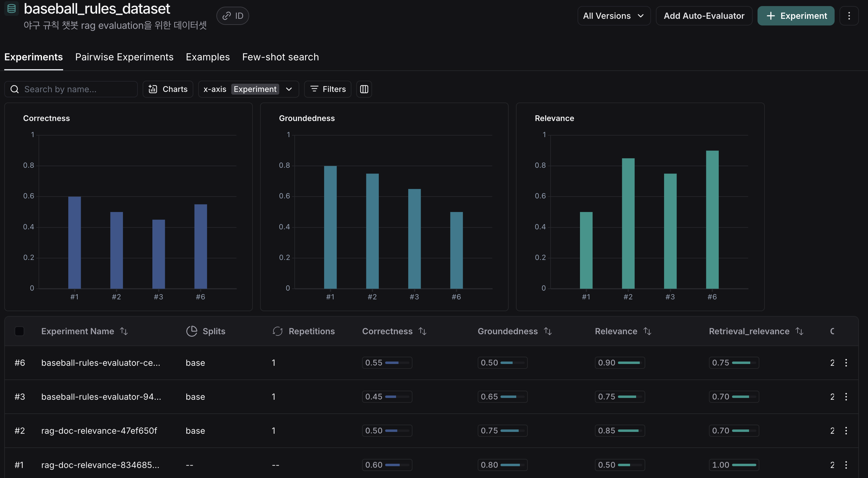Click the green Experiment button

point(796,16)
